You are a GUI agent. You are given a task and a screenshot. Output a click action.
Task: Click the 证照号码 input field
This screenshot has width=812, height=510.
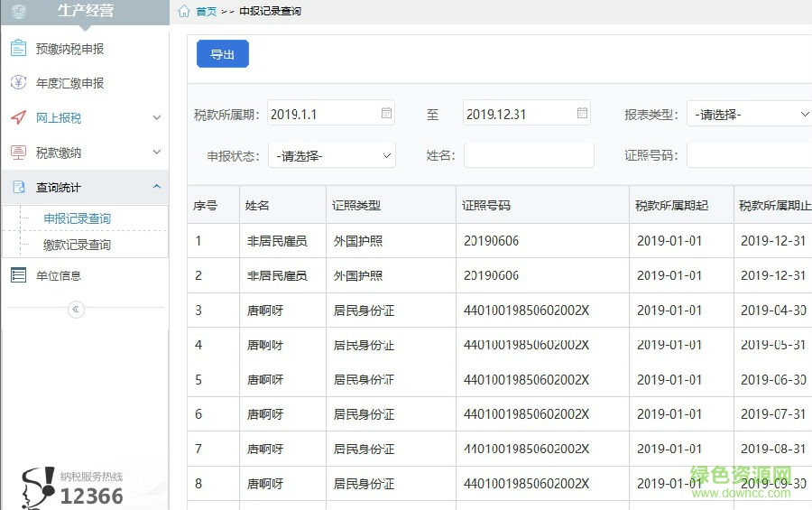coord(749,155)
